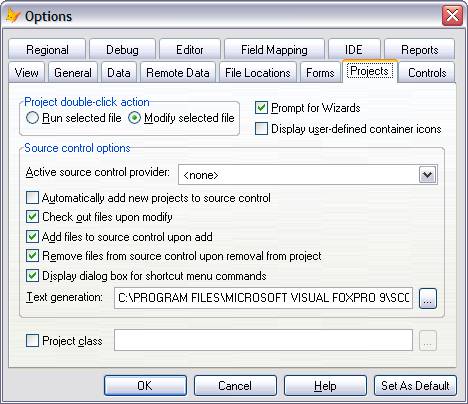Open the Field Mapping tab
The width and height of the screenshot is (468, 404).
274,50
